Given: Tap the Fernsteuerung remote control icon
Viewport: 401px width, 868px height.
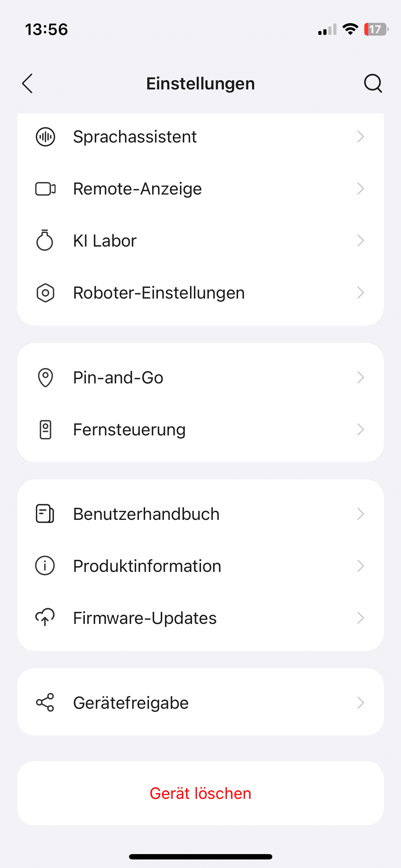Looking at the screenshot, I should (45, 430).
